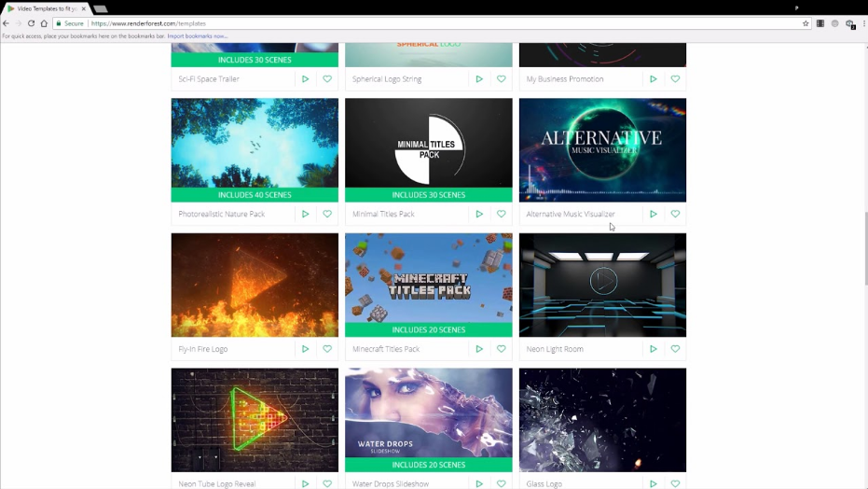The height and width of the screenshot is (489, 868).
Task: Play preview of Photorealistic Nature Pack
Action: [305, 214]
